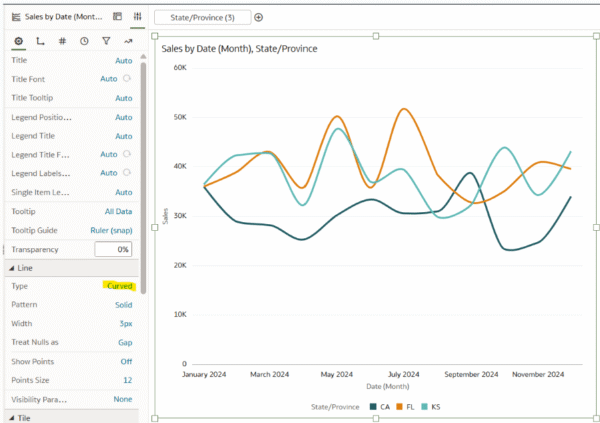Open the Date/Time clock tab icon
Viewport: 600px width, 423px height.
coord(84,41)
